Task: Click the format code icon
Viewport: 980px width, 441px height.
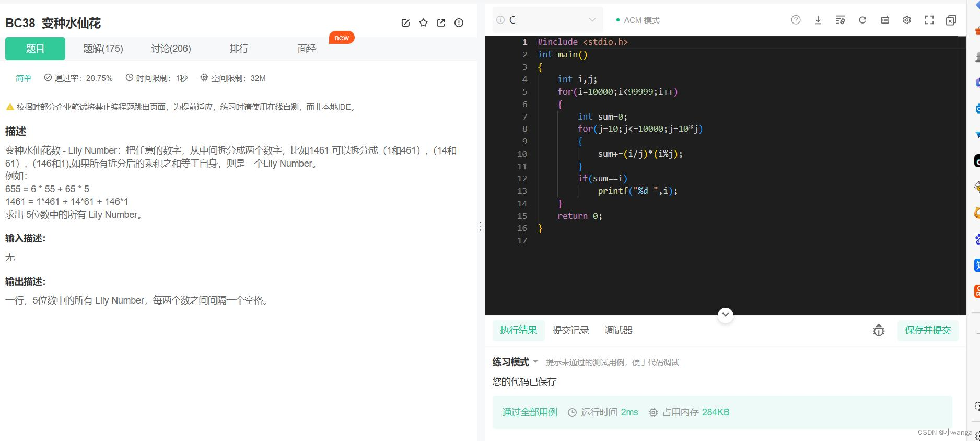Action: click(840, 20)
